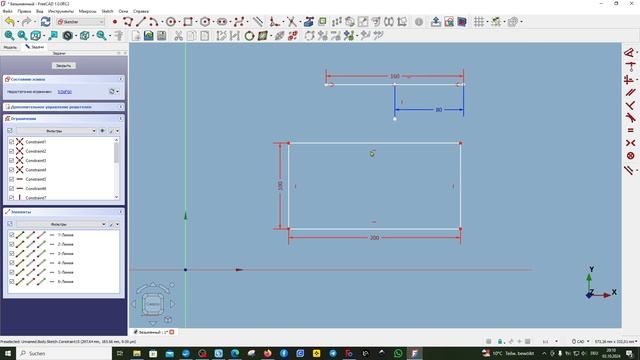Open the constraints filter dropdown
Screen dimensions: 640x360
56,131
